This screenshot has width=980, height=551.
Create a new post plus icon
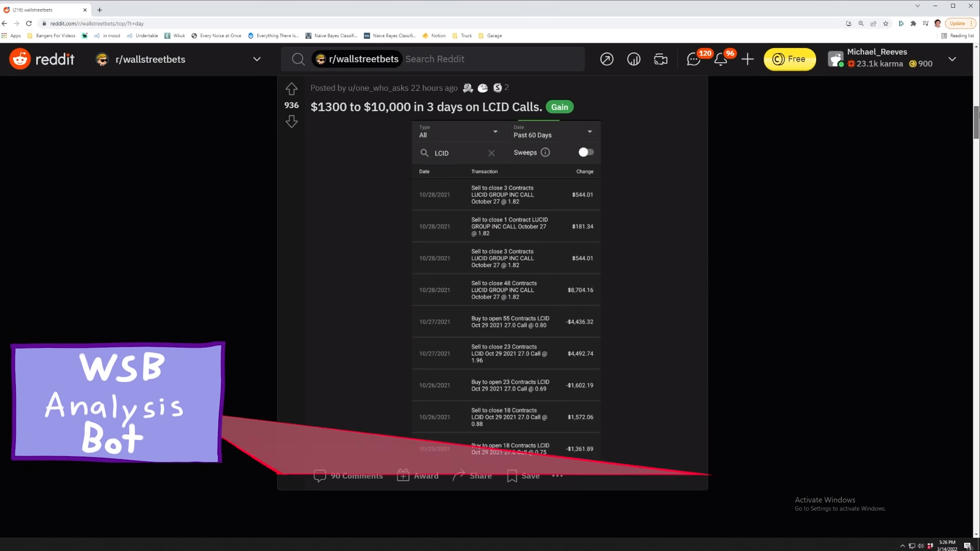(x=747, y=59)
